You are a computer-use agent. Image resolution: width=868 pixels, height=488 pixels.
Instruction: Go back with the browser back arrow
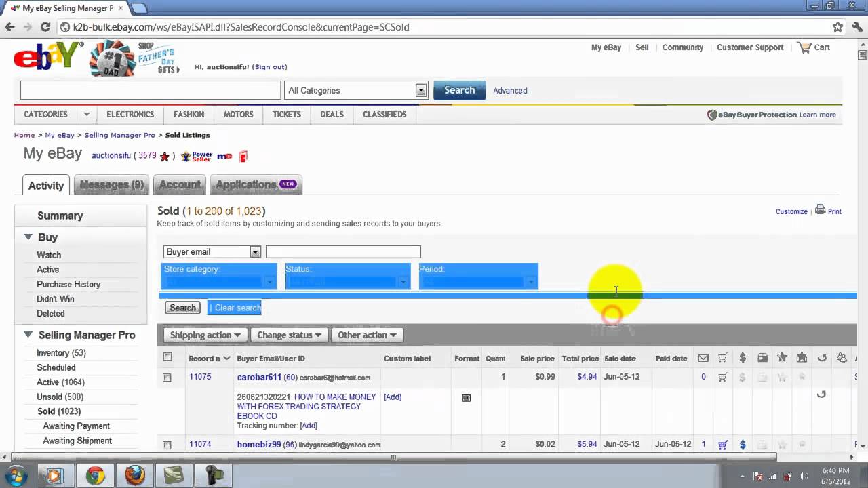(10, 27)
